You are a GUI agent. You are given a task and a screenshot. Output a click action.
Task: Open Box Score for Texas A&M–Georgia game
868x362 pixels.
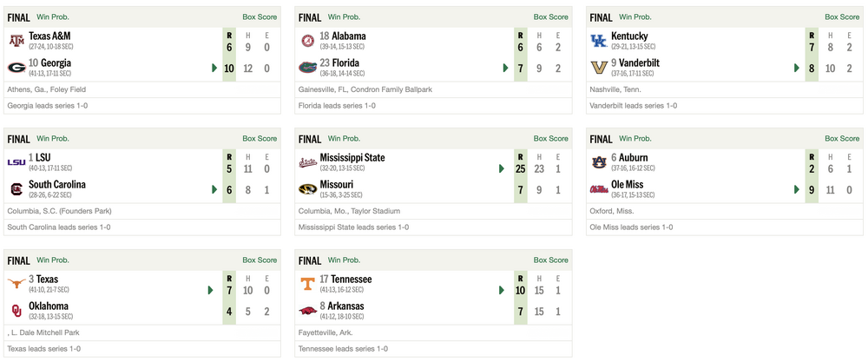click(x=260, y=16)
